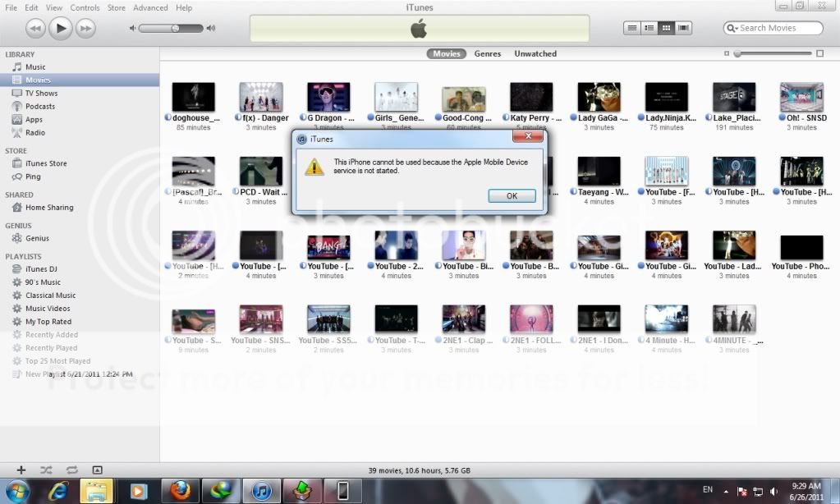Show the artwork viewer panel

pyautogui.click(x=97, y=470)
